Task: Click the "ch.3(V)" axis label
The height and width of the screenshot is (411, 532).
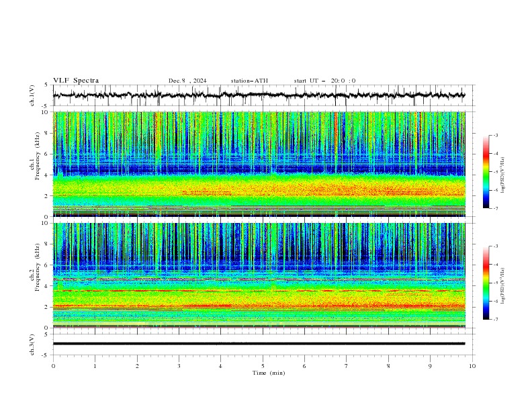Action: pos(32,345)
